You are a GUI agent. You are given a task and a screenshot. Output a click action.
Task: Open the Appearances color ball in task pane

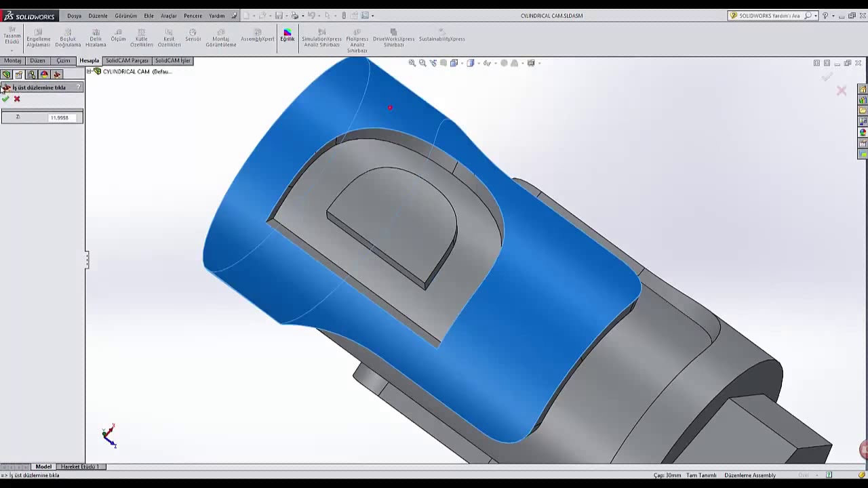[x=863, y=133]
